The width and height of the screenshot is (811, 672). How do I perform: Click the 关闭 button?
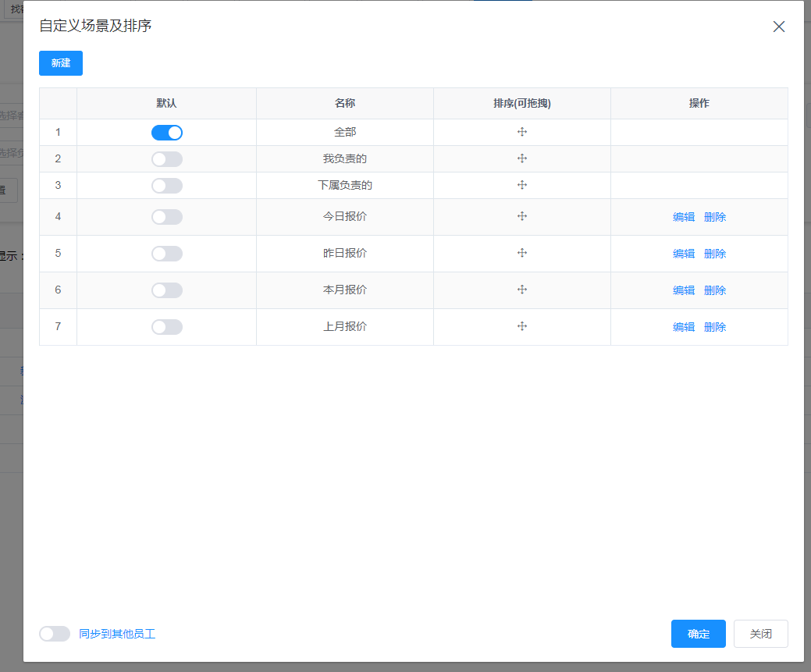point(760,634)
